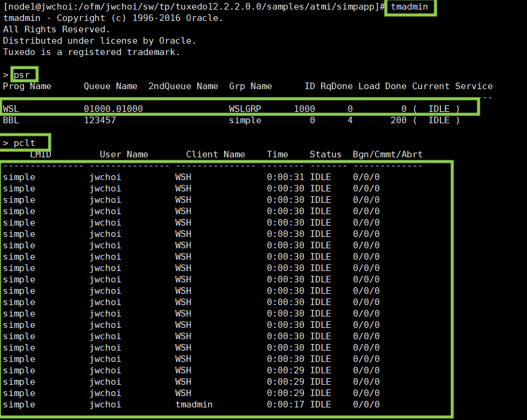Click the IDLE status in the WSL row
The height and width of the screenshot is (420, 527).
[x=439, y=109]
